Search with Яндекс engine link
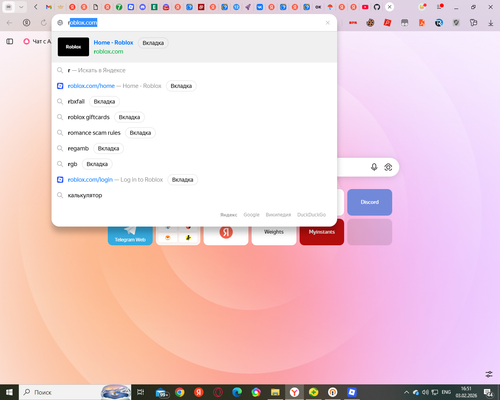Image resolution: width=500 pixels, height=400 pixels. tap(229, 215)
